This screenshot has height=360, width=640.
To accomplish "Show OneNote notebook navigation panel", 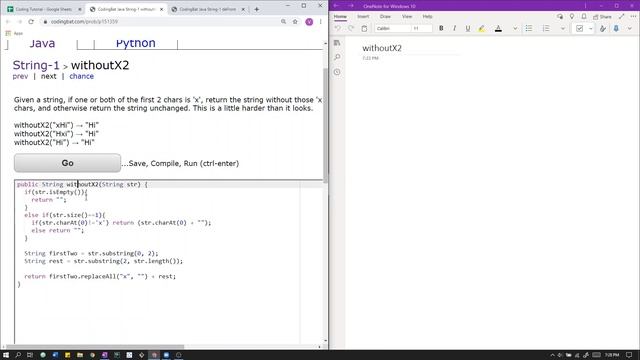I will click(337, 43).
